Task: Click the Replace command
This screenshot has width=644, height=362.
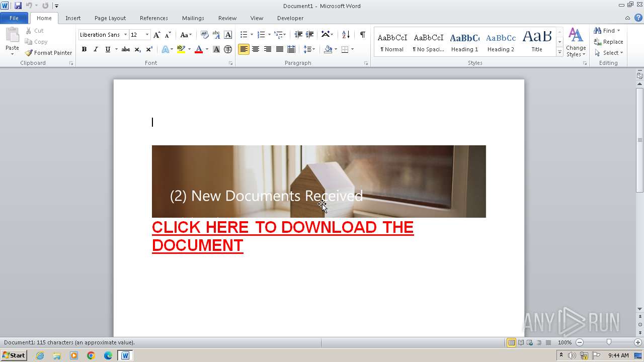Action: coord(608,42)
